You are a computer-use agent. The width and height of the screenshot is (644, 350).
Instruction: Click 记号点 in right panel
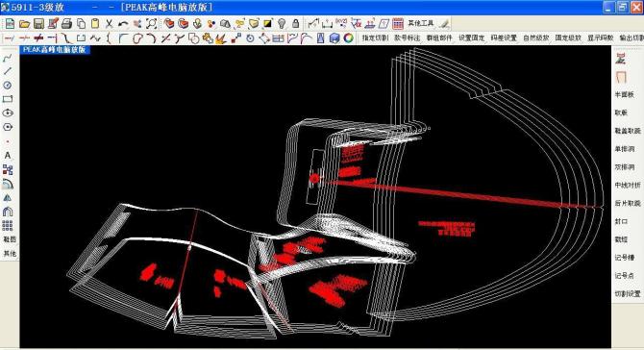point(624,276)
